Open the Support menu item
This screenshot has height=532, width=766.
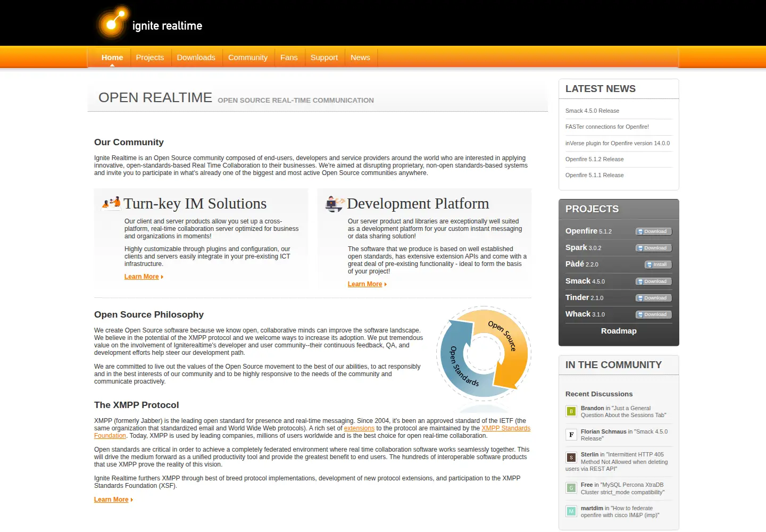pos(324,57)
